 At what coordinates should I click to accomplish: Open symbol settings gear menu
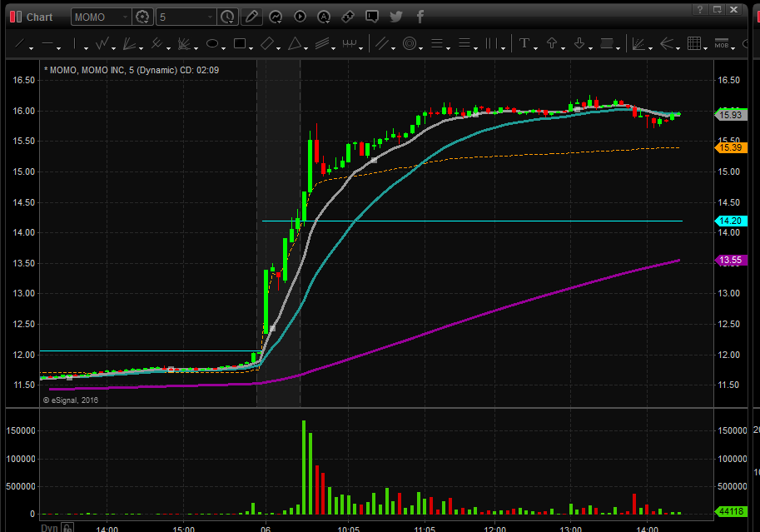(142, 17)
